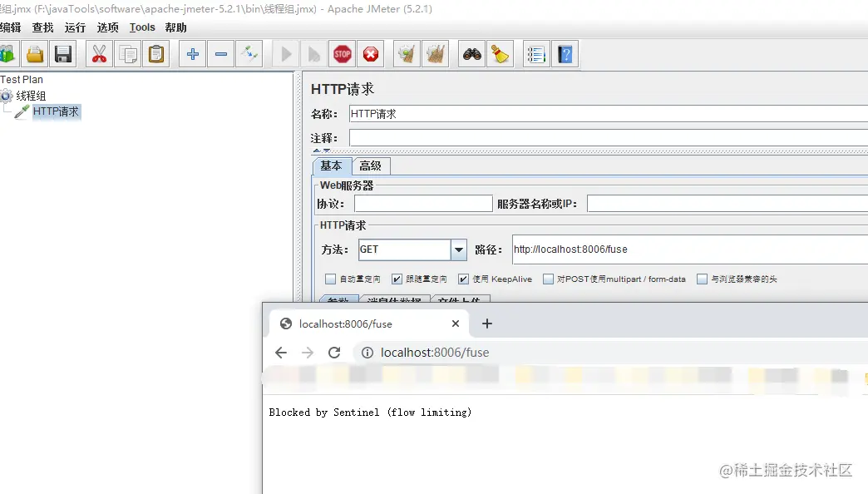This screenshot has height=494, width=868.
Task: Click the HTTP请求 pipette icon in tree
Action: click(22, 112)
